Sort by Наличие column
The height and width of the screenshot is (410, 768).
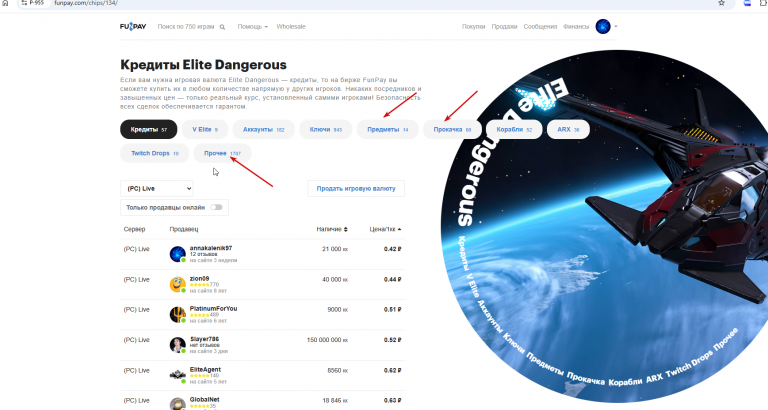click(332, 229)
